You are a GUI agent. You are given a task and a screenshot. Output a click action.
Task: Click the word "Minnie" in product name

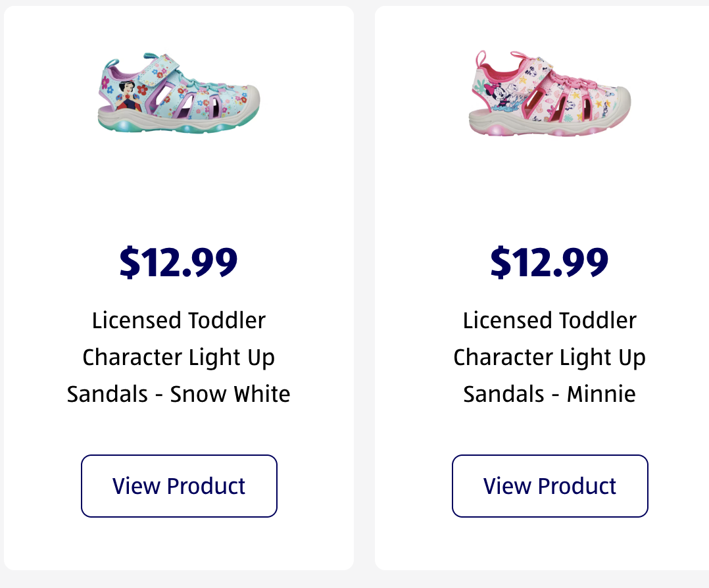pos(601,394)
